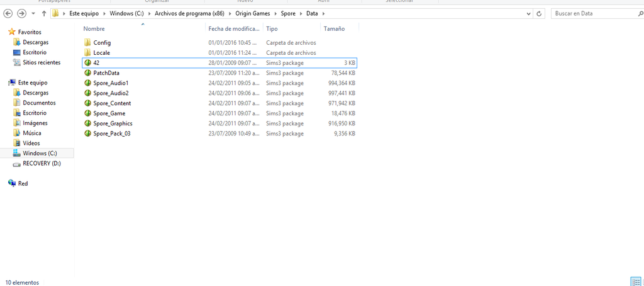Click Sims3 package type of Spore_Game

point(285,113)
